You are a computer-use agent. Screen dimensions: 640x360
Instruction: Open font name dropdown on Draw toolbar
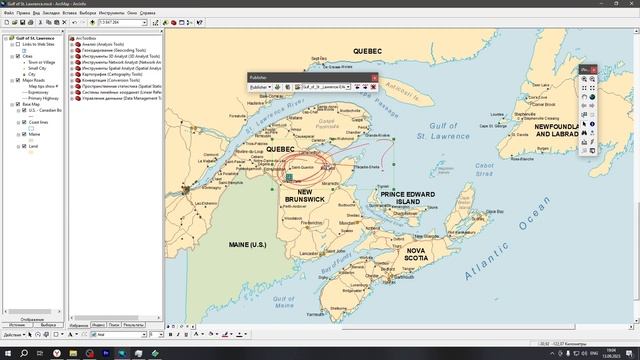(144, 335)
